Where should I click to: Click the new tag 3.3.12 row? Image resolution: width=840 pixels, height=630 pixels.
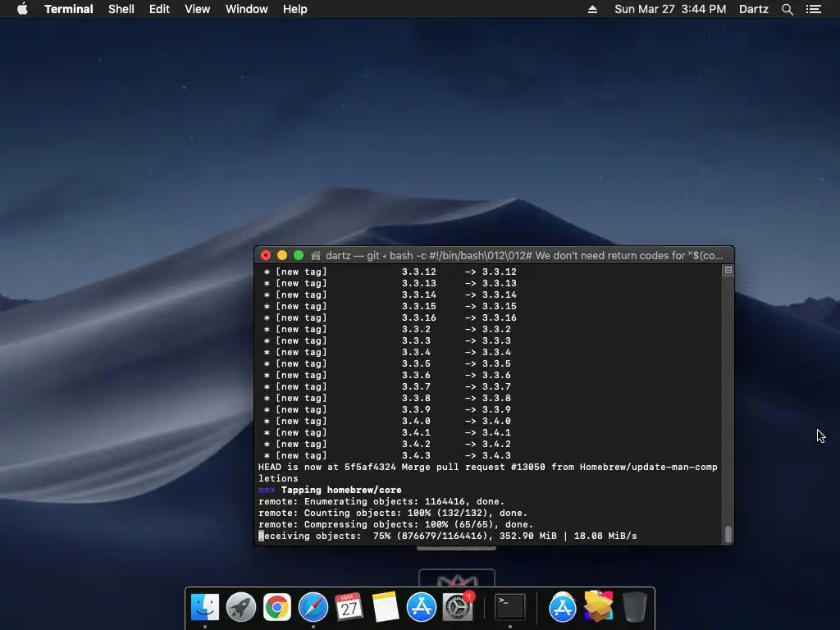click(x=390, y=272)
